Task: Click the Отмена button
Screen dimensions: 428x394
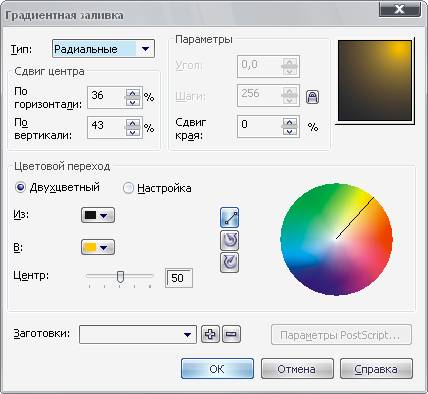Action: pyautogui.click(x=297, y=369)
